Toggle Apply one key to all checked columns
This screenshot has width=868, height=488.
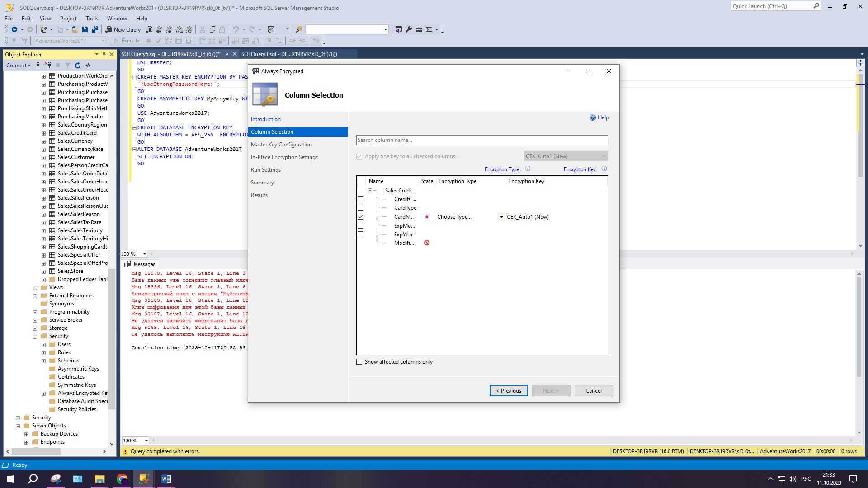pyautogui.click(x=359, y=156)
